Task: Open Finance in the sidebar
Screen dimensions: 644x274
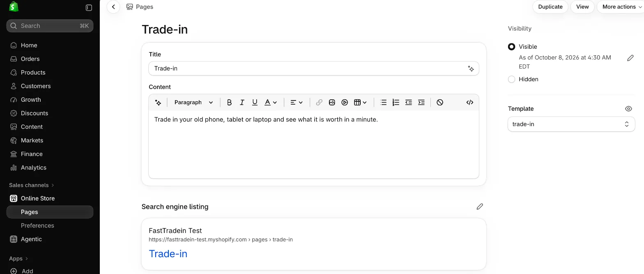Action: 50,154
